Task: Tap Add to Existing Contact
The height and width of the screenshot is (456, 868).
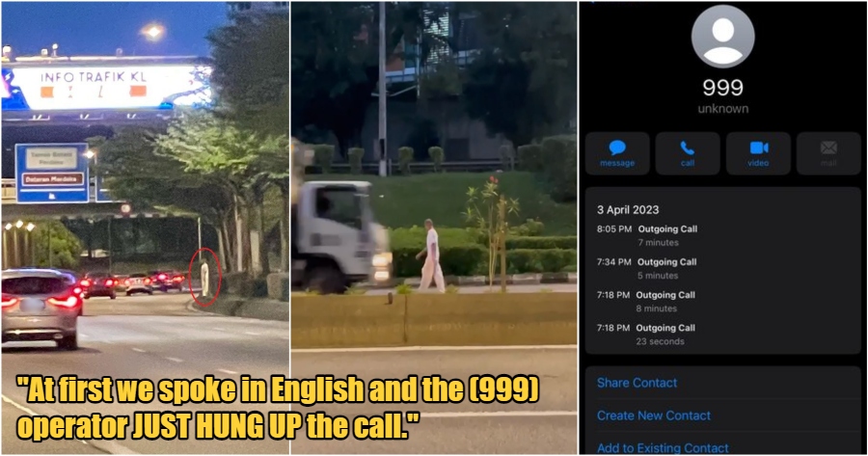Action: (663, 447)
